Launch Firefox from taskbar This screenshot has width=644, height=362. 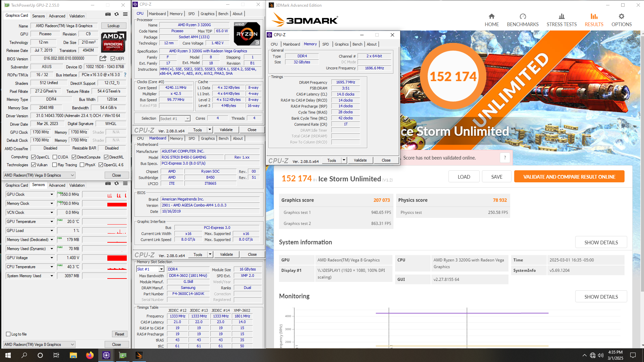click(90, 355)
